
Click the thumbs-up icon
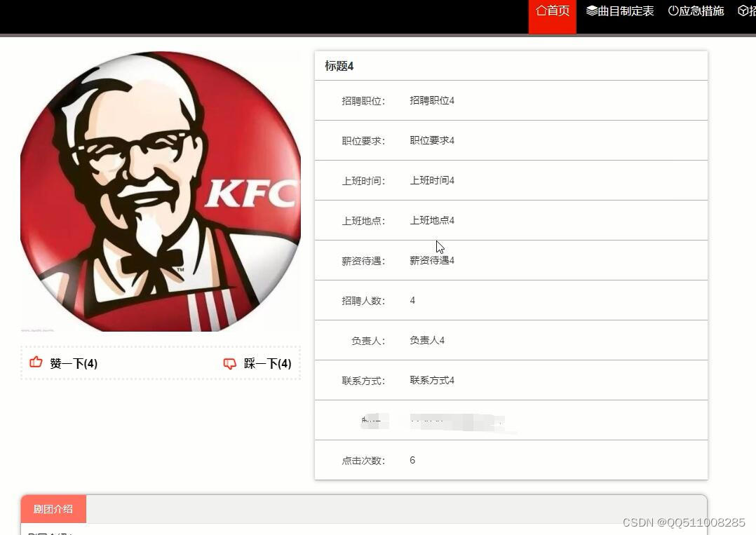tap(36, 362)
